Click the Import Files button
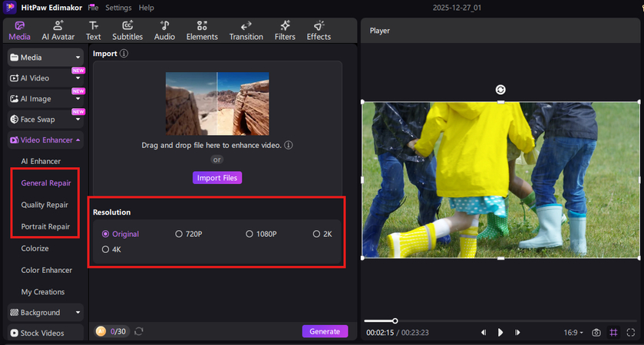The width and height of the screenshot is (644, 345). pyautogui.click(x=217, y=178)
